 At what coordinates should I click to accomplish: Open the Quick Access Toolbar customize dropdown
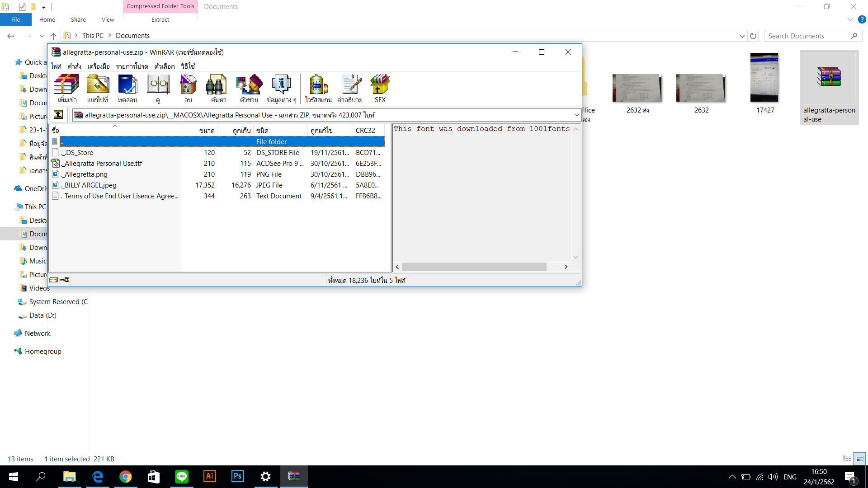pos(43,7)
